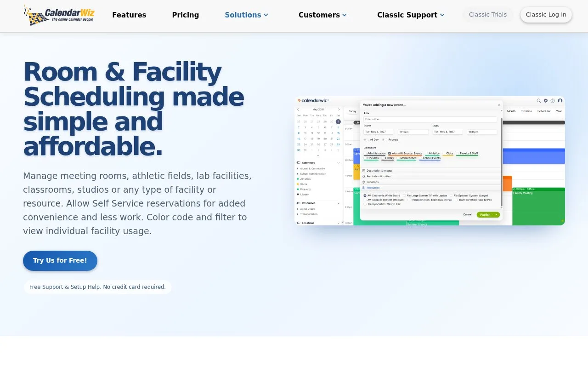Click the Try Us for Free button
This screenshot has width=588, height=368.
coord(60,260)
